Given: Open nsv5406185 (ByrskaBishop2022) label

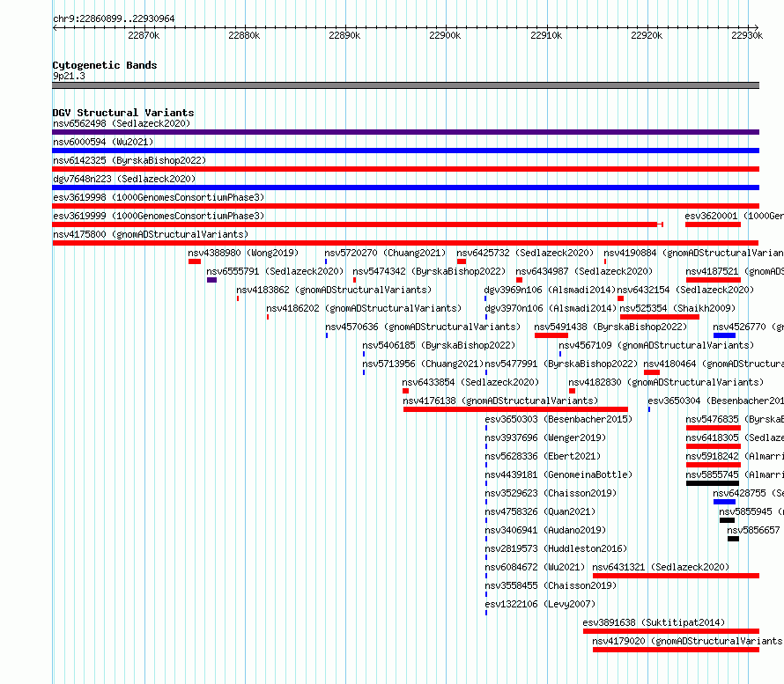Looking at the screenshot, I should pyautogui.click(x=439, y=345).
